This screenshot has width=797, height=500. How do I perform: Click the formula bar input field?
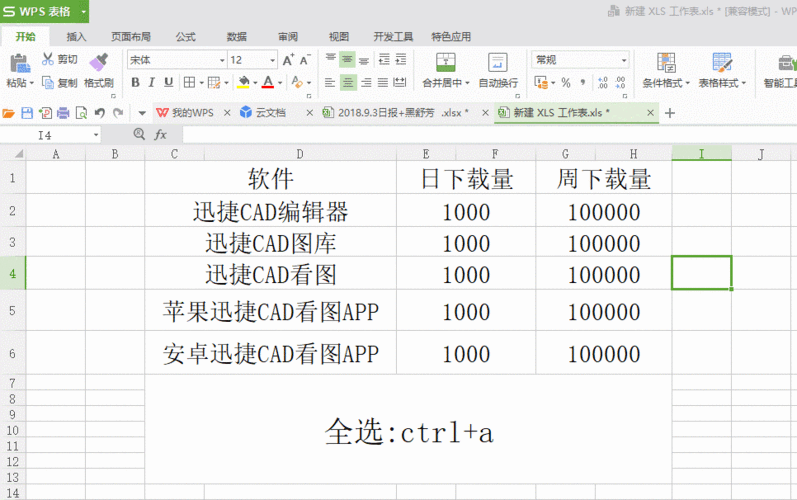(x=489, y=135)
